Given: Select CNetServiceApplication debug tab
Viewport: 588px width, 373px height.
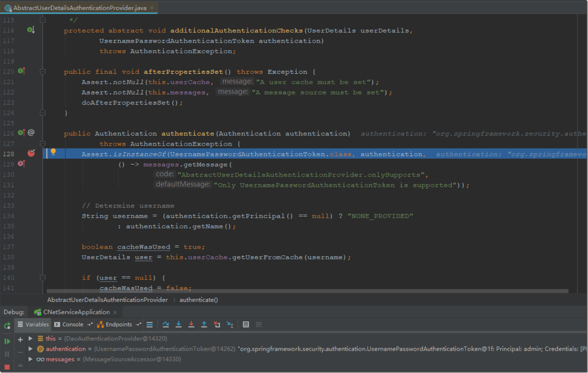Looking at the screenshot, I should click(x=76, y=312).
